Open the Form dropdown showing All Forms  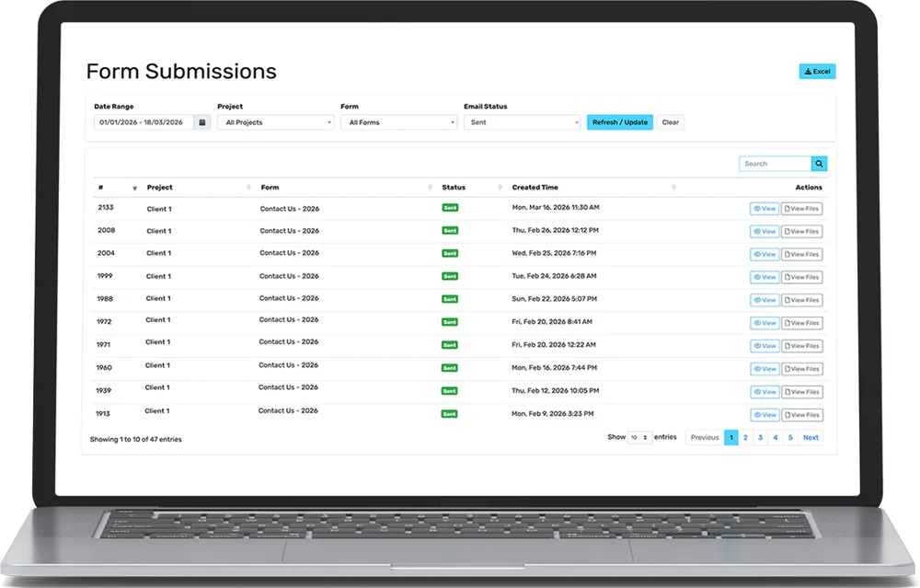(x=399, y=122)
